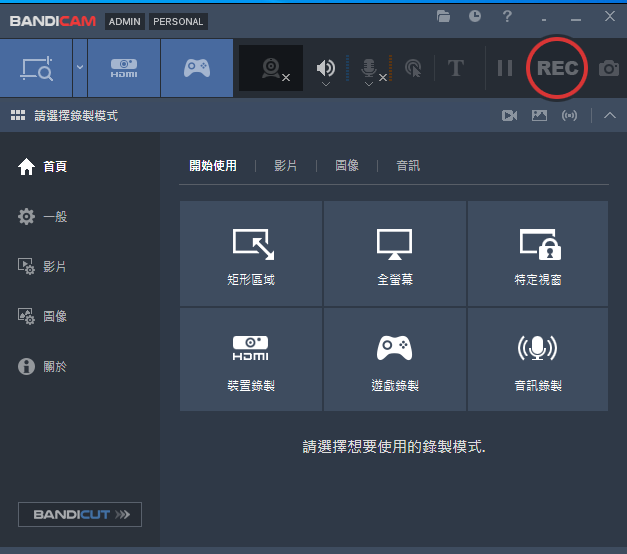Open the scheduled recording clock icon
Screen dimensions: 627x554
click(475, 16)
